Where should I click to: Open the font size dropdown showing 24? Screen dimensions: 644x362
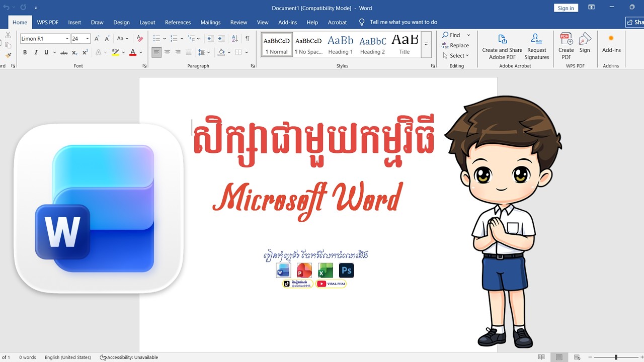click(x=88, y=39)
